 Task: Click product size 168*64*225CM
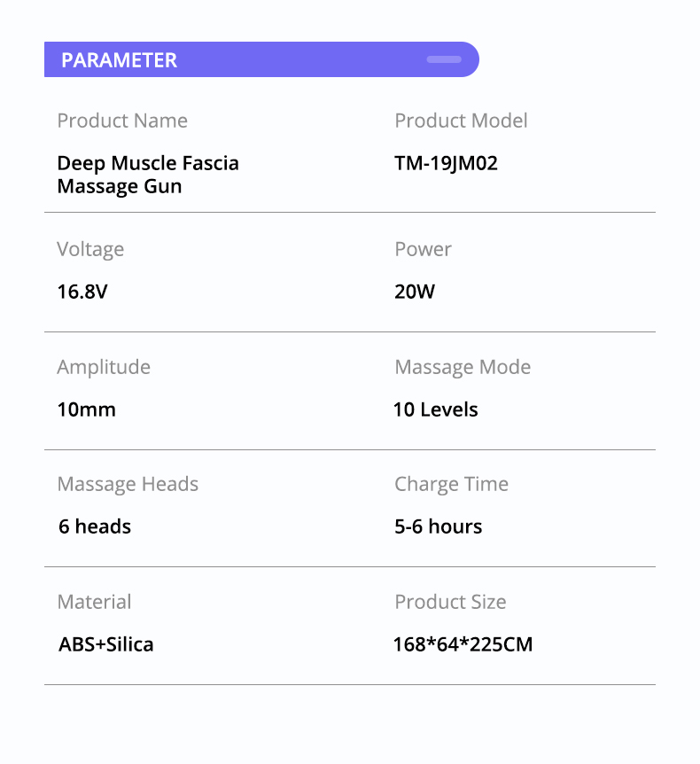click(463, 644)
